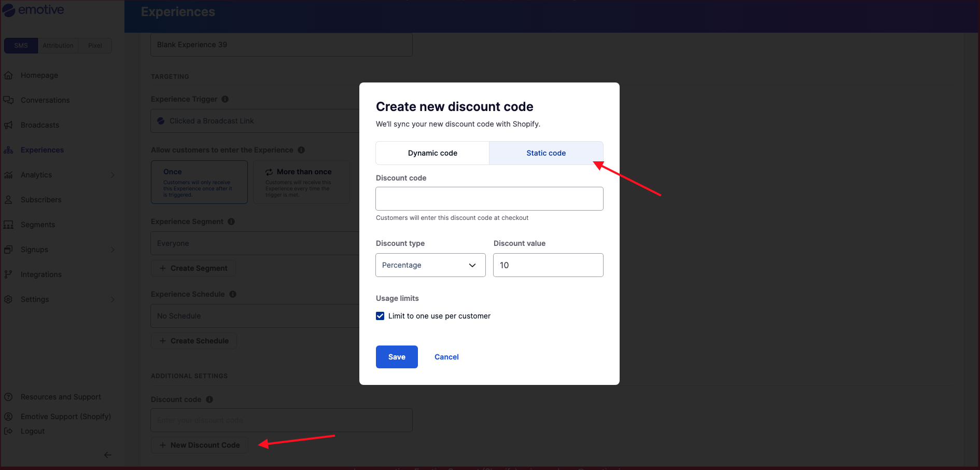Cancel the discount code dialog

446,357
